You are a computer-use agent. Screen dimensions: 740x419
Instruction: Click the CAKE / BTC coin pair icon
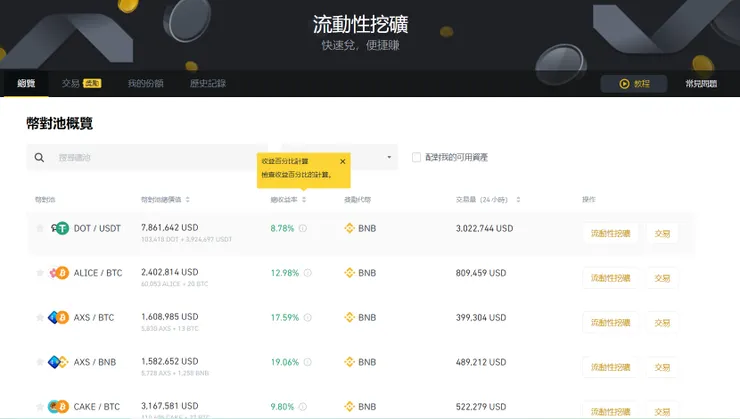[59, 406]
